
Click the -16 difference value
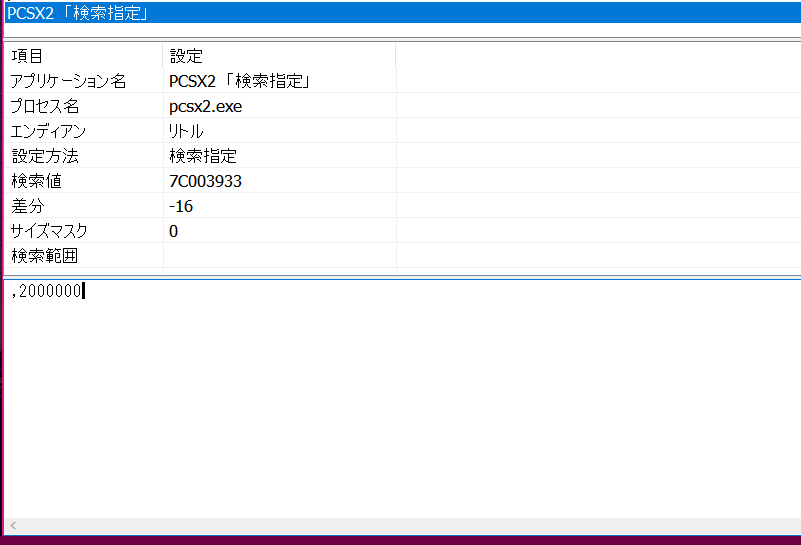click(181, 206)
